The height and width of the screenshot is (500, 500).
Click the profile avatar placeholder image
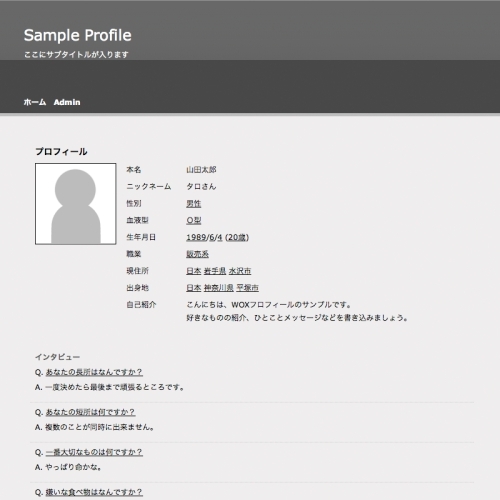(x=76, y=204)
